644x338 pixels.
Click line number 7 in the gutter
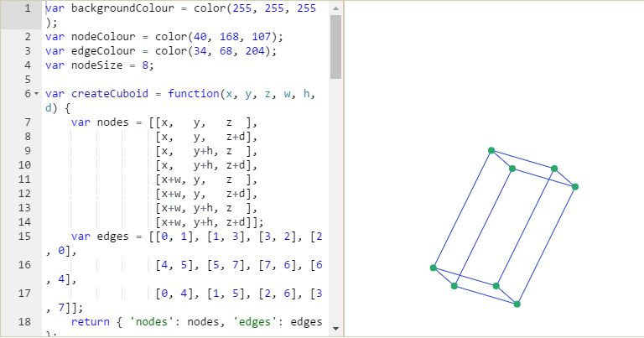(x=28, y=122)
